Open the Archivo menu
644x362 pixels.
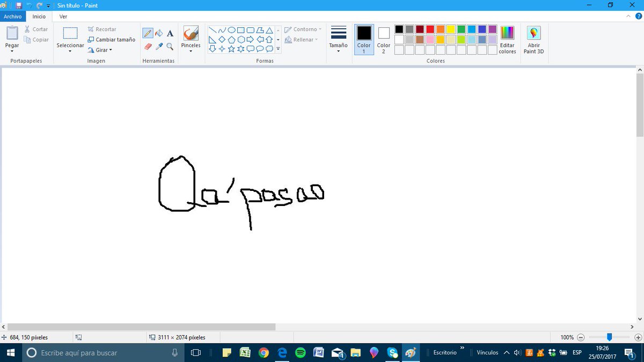[x=12, y=17]
